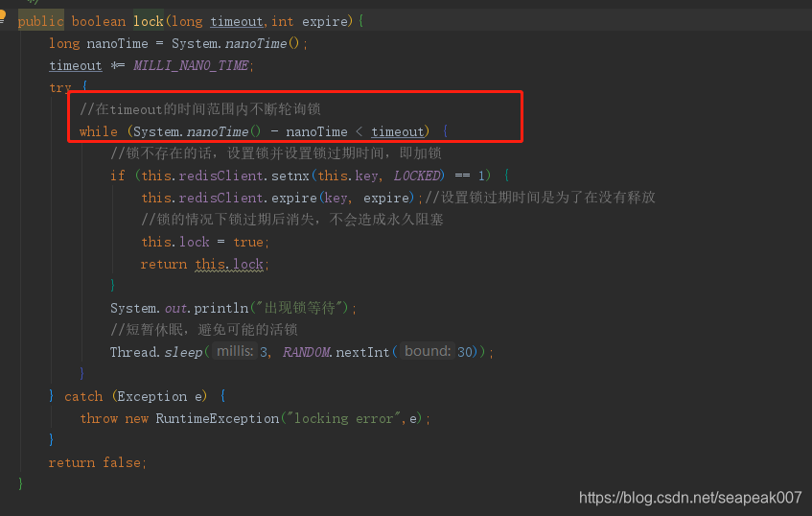Click the 'bound:' parameter hint

pyautogui.click(x=428, y=351)
